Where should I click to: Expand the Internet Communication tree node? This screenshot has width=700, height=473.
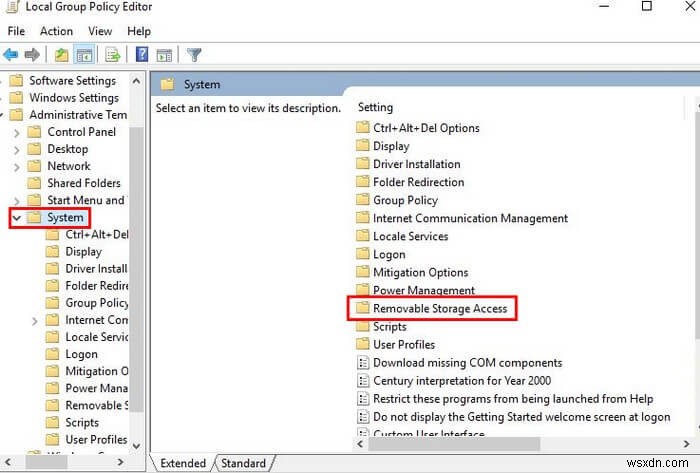36,320
